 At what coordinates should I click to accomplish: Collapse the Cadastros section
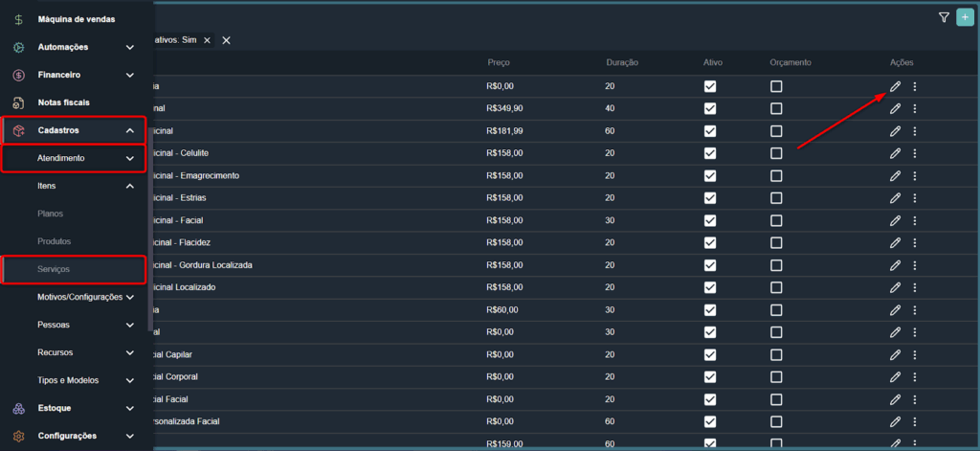click(130, 130)
